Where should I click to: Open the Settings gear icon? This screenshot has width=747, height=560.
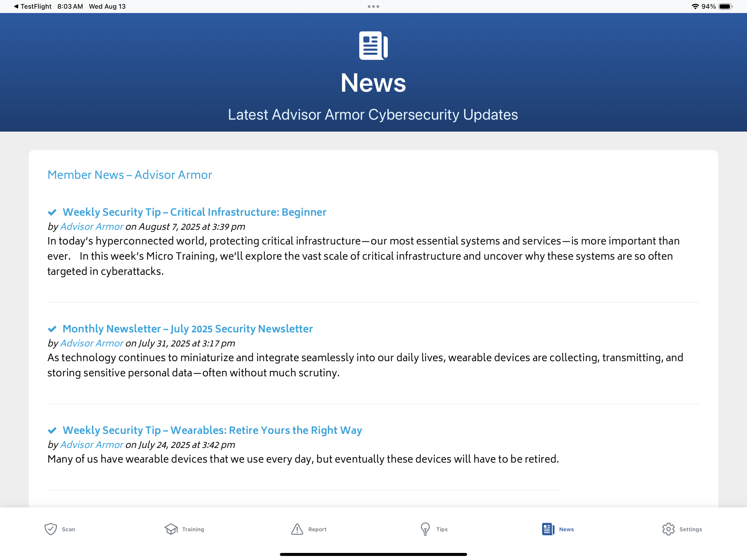coord(668,529)
